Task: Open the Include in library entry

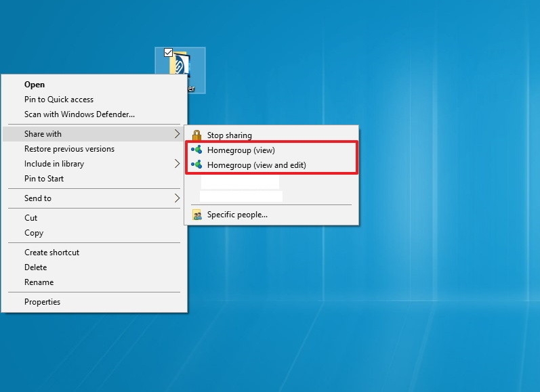Action: [x=95, y=163]
